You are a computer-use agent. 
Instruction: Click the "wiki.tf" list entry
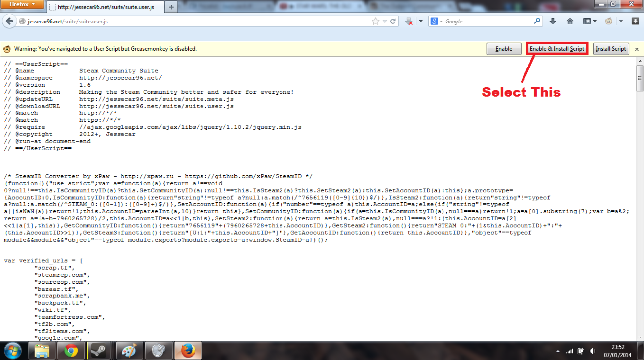pos(53,310)
